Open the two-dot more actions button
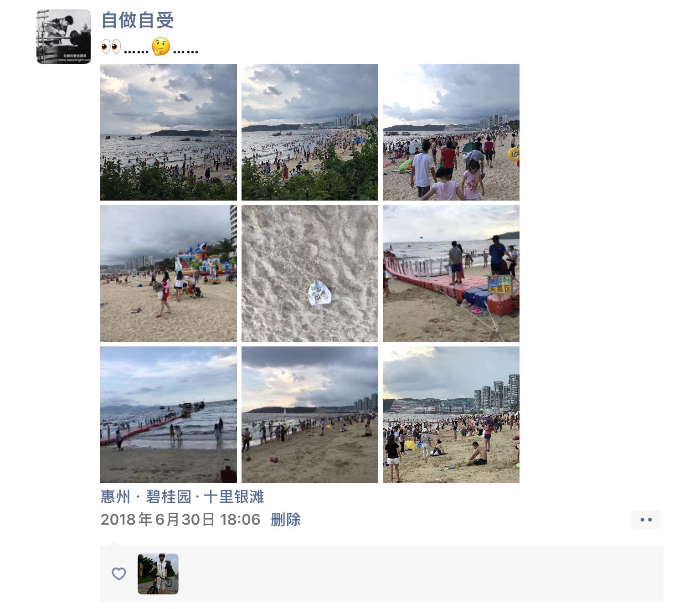The image size is (700, 609). click(x=646, y=520)
